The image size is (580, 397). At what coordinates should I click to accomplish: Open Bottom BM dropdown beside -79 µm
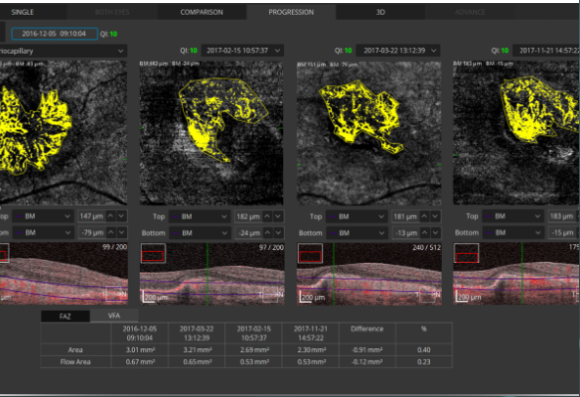42,233
